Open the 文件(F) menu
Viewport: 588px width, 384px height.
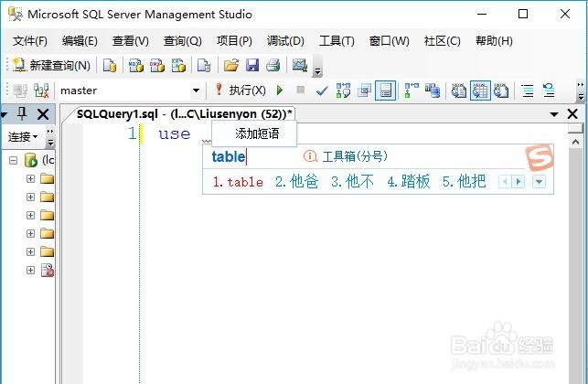(x=30, y=40)
